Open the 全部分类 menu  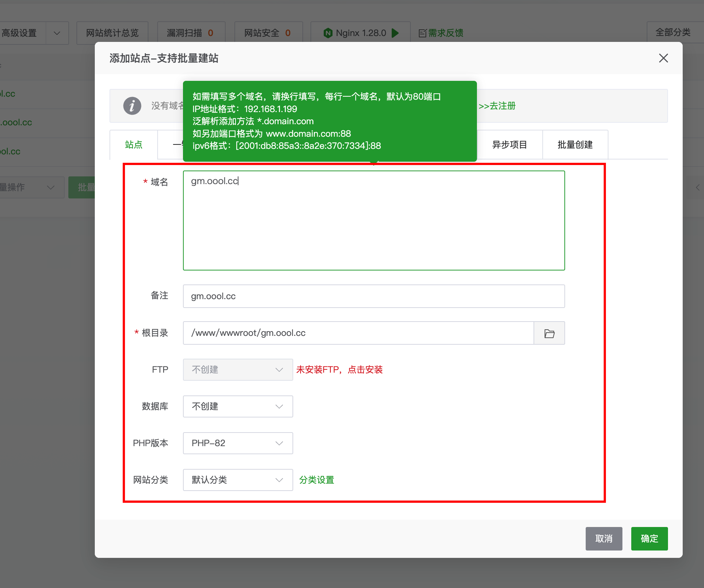(x=673, y=33)
